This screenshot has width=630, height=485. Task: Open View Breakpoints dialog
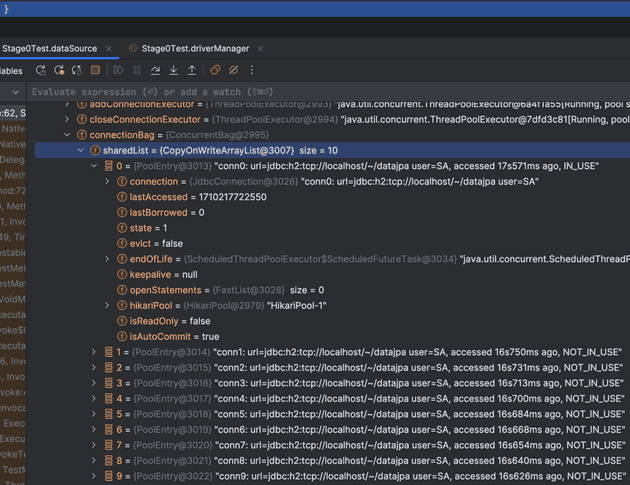coord(215,70)
